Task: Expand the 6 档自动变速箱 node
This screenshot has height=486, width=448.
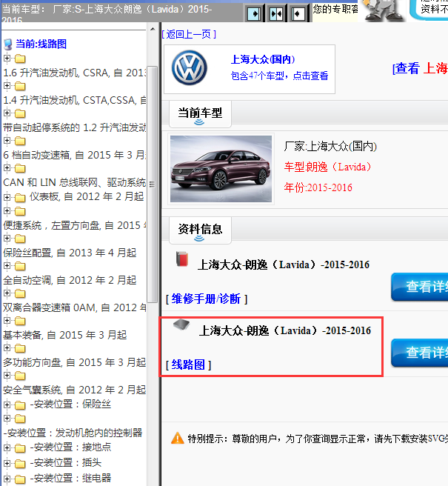Action: pyautogui.click(x=7, y=141)
